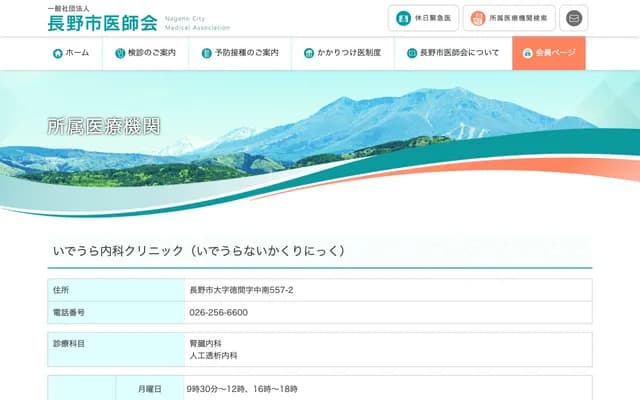640x400 pixels.
Task: Click the icon beside かかりつけ医制度
Action: pos(309,53)
